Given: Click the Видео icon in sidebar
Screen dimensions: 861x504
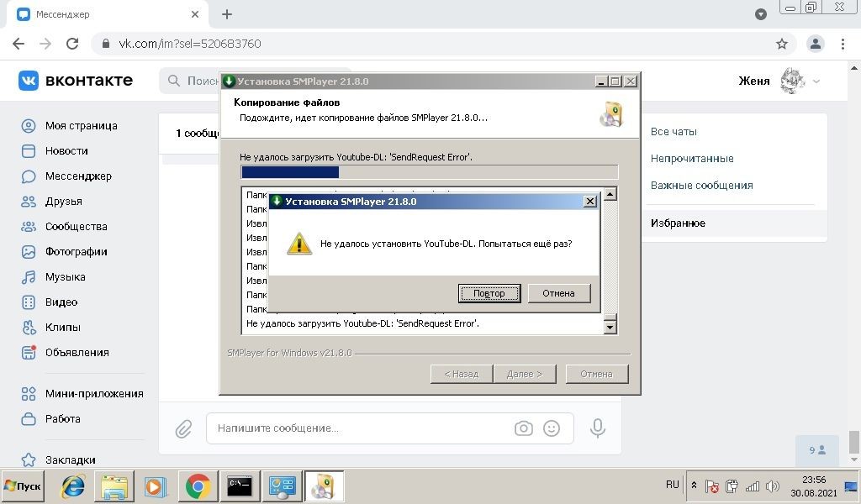Looking at the screenshot, I should click(29, 302).
